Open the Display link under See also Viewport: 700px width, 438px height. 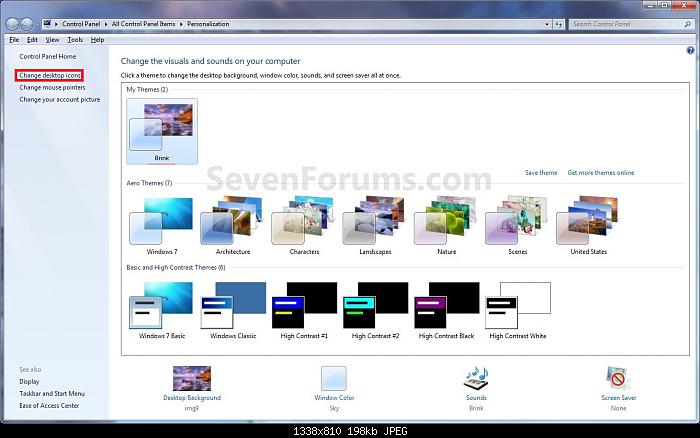point(29,382)
